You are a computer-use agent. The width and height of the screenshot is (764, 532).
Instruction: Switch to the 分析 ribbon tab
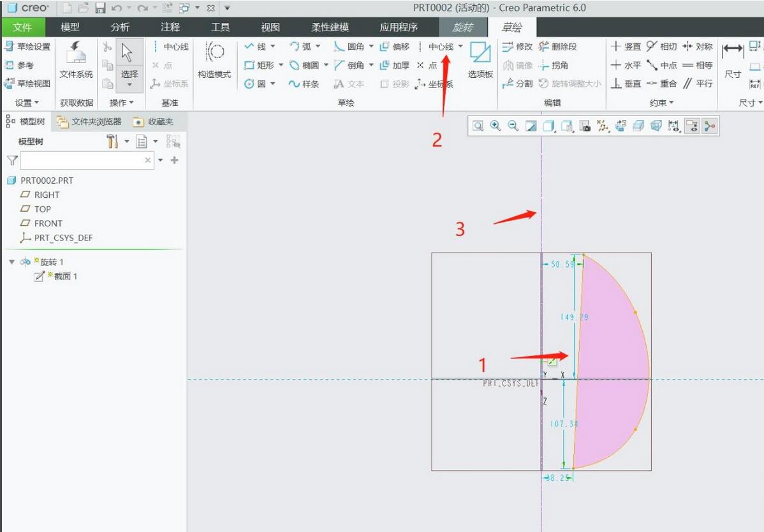point(120,27)
